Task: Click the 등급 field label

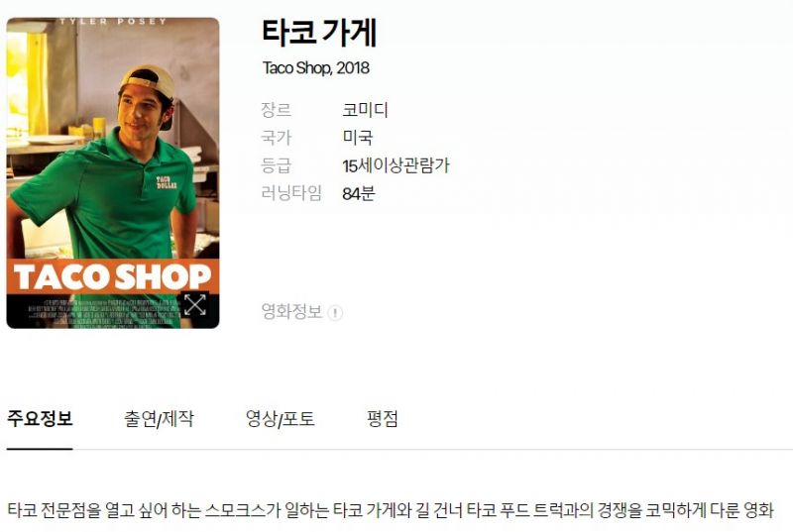Action: click(276, 165)
